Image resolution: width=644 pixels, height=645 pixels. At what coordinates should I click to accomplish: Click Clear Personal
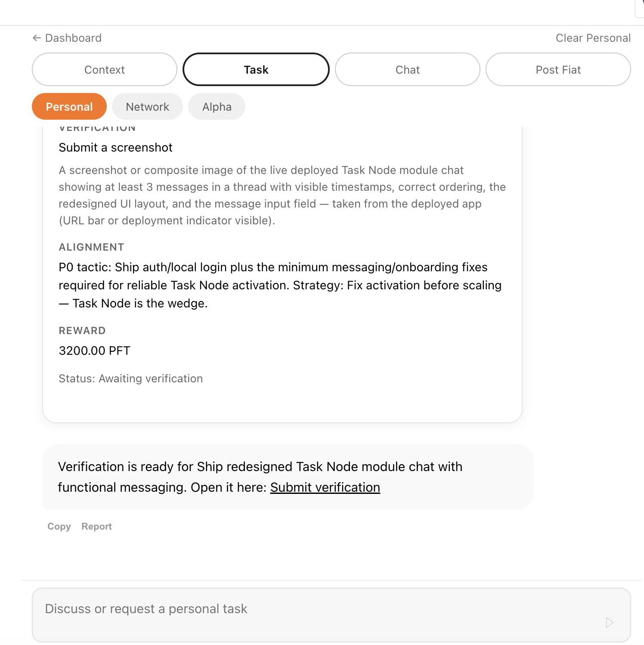tap(592, 38)
